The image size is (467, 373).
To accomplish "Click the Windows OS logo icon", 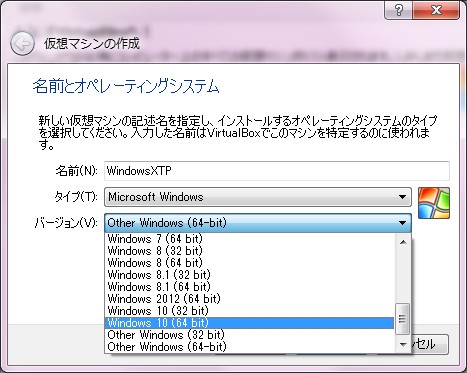I will point(434,203).
